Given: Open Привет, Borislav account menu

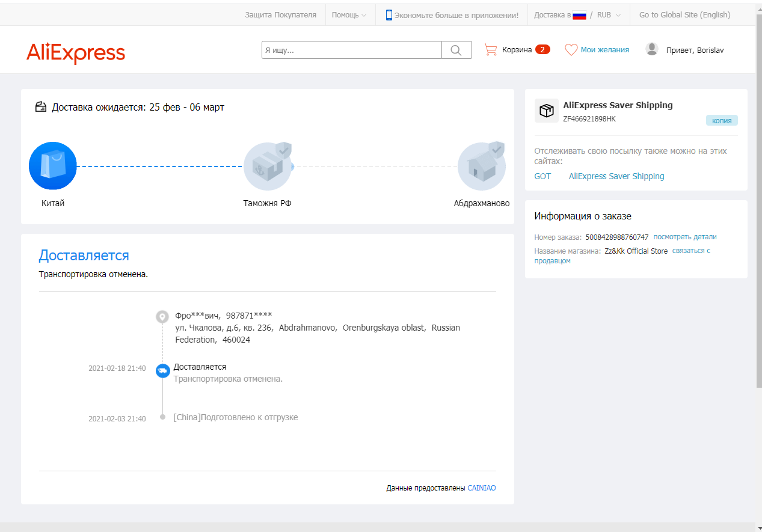Looking at the screenshot, I should [x=695, y=50].
